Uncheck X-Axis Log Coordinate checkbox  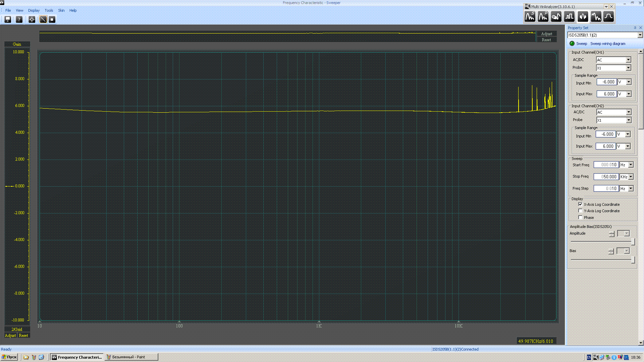580,204
